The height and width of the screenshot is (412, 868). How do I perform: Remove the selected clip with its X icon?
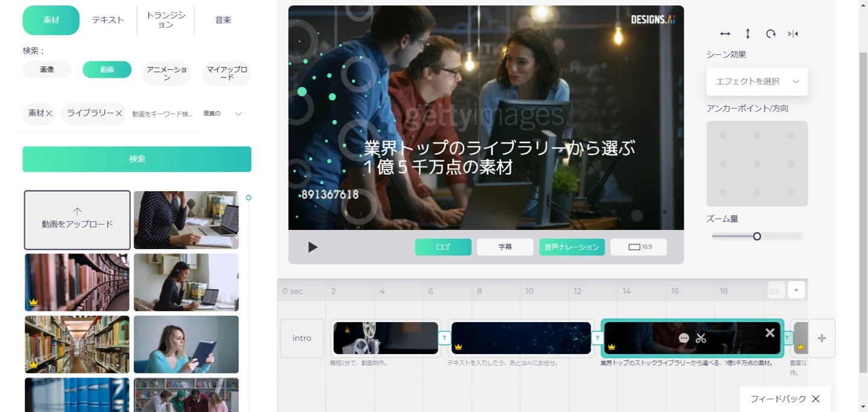(770, 332)
